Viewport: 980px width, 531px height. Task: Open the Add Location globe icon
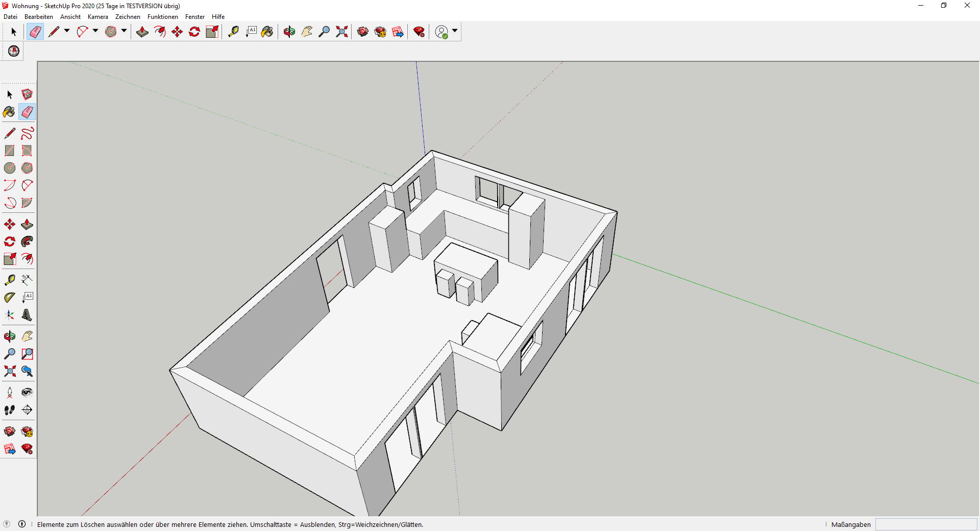14,51
